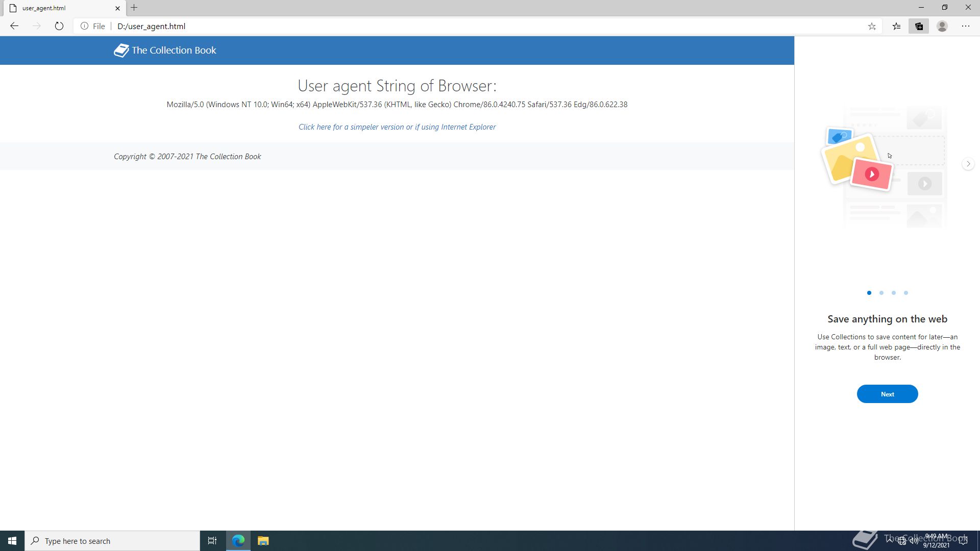
Task: Select the fourth carousel dot
Action: 906,293
